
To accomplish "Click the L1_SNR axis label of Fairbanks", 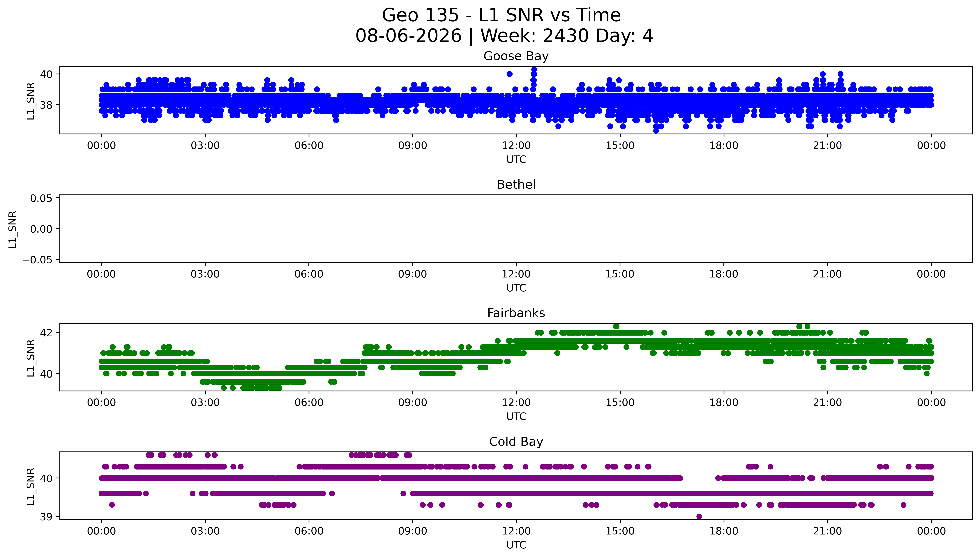I will [x=31, y=358].
